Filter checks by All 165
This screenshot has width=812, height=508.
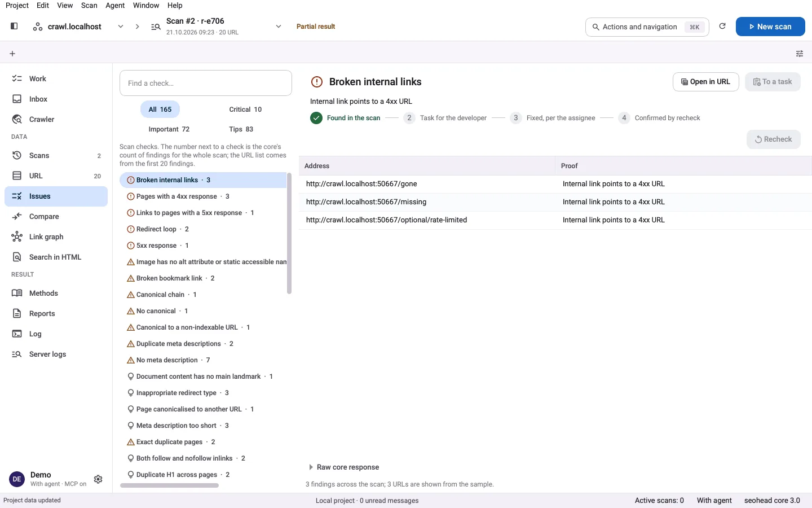coord(160,110)
